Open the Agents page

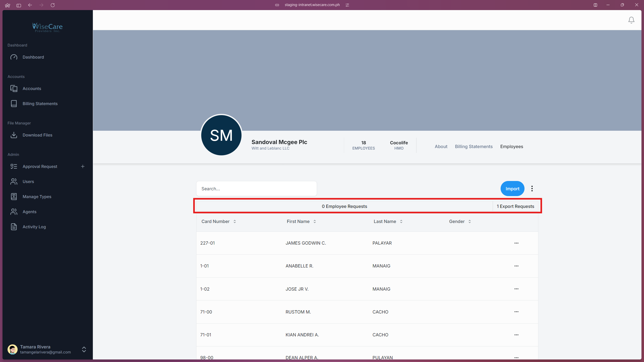click(29, 212)
